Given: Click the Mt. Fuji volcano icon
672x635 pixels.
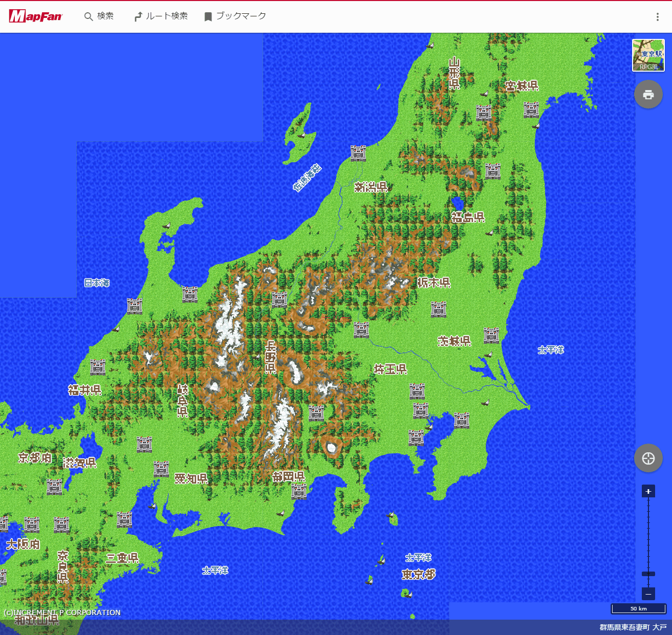Looking at the screenshot, I should pyautogui.click(x=331, y=447).
